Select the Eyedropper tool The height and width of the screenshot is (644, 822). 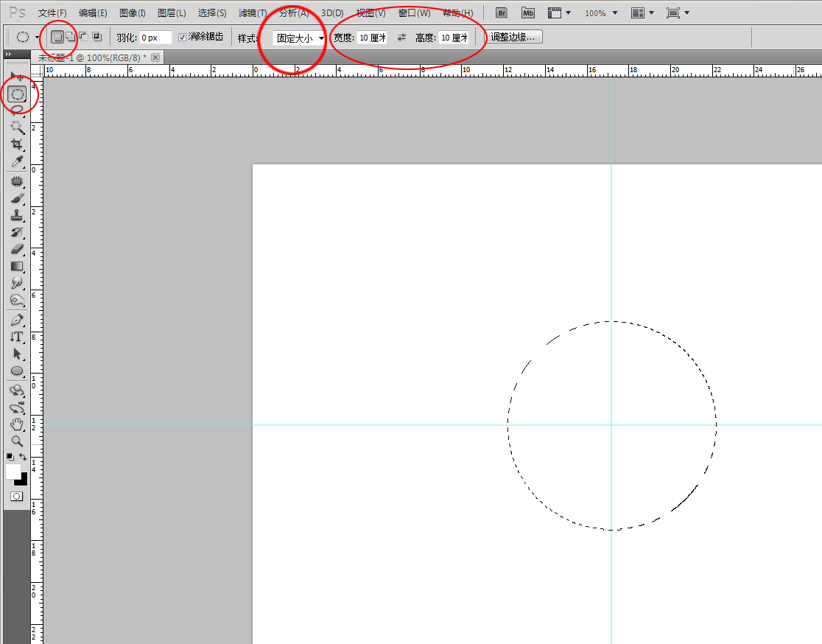(x=17, y=161)
